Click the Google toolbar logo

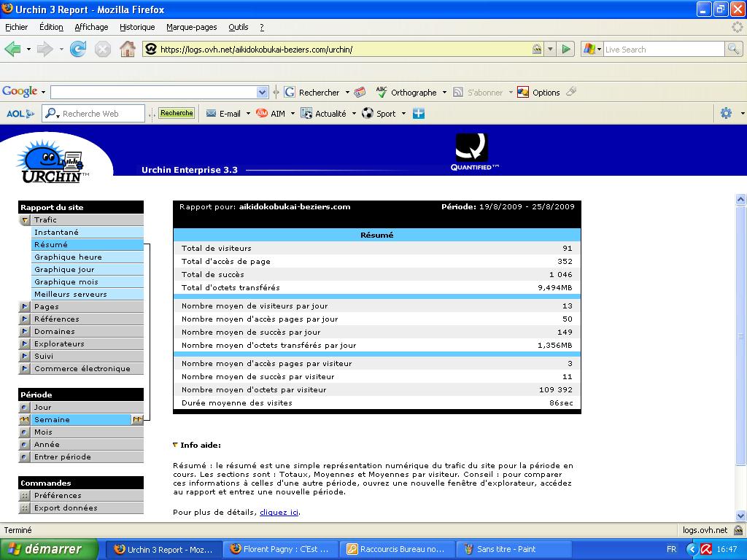(x=20, y=91)
